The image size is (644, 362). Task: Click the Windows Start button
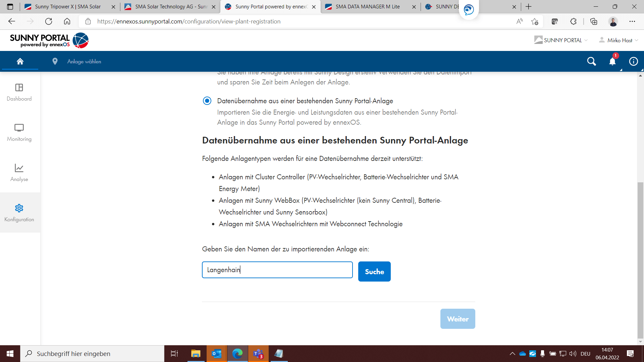[10, 354]
